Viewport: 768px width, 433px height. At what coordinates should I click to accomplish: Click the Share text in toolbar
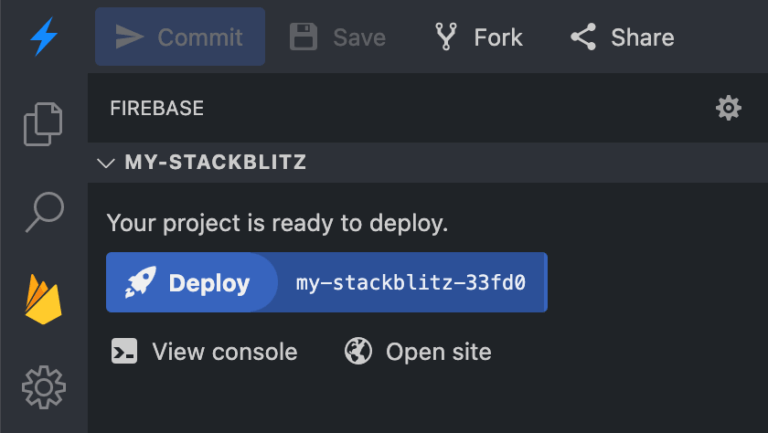coord(642,38)
